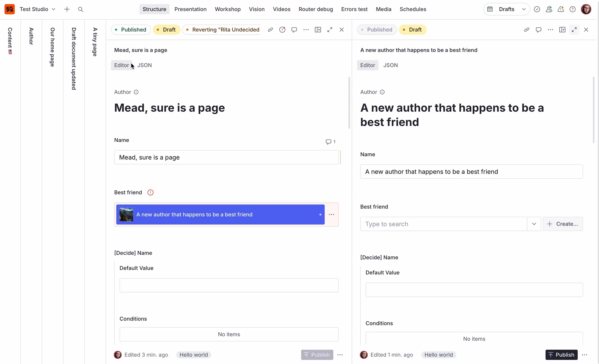Open Test Studio workspace dropdown
Screen dimensions: 599x364
(x=37, y=9)
